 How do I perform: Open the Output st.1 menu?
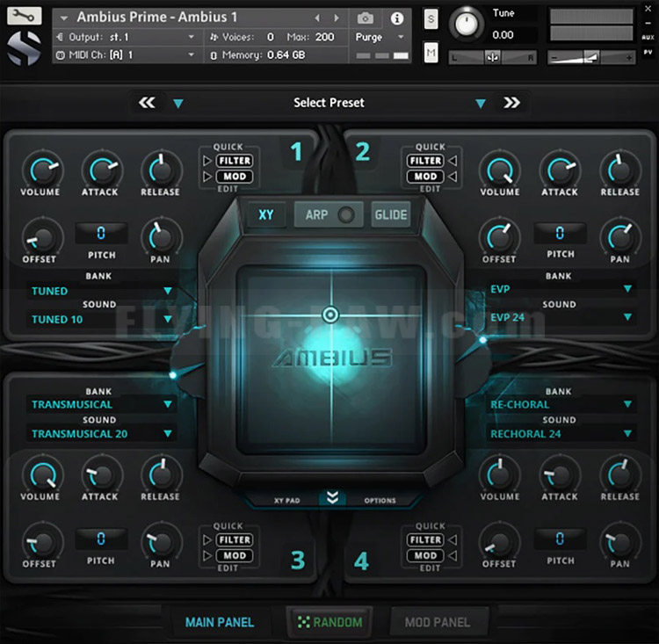tap(126, 37)
